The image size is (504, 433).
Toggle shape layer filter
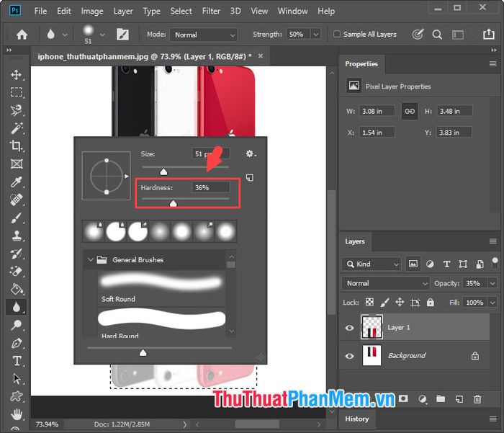coord(463,264)
